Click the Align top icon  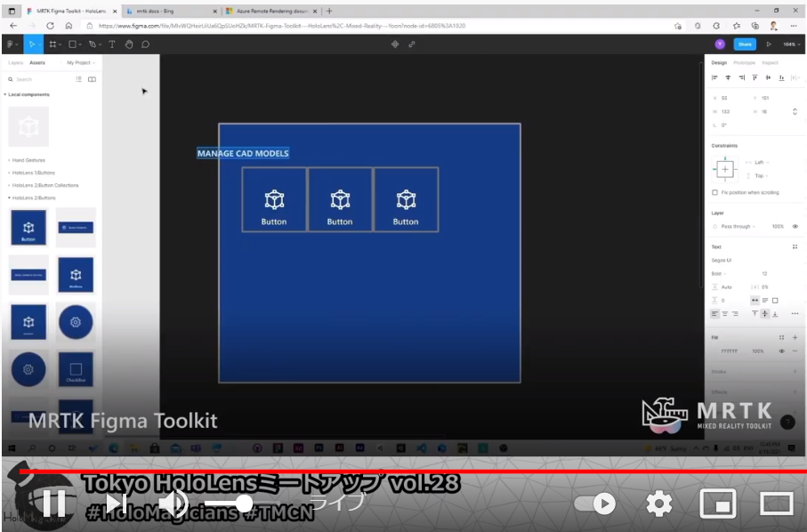point(755,77)
